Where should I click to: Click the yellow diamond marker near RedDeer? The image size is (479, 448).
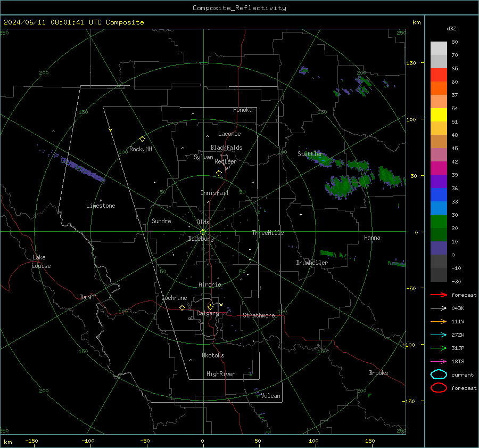(219, 173)
